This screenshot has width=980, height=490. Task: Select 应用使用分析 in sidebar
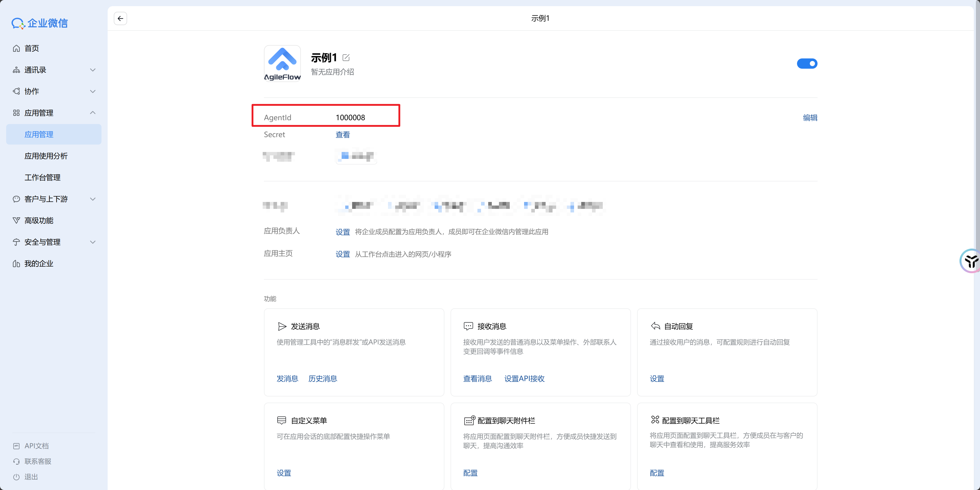click(x=46, y=156)
